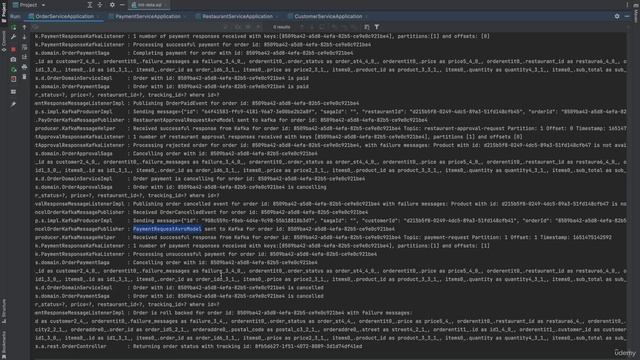This screenshot has height=360, width=640.
Task: Stop the running application with red square
Action: pos(13,49)
